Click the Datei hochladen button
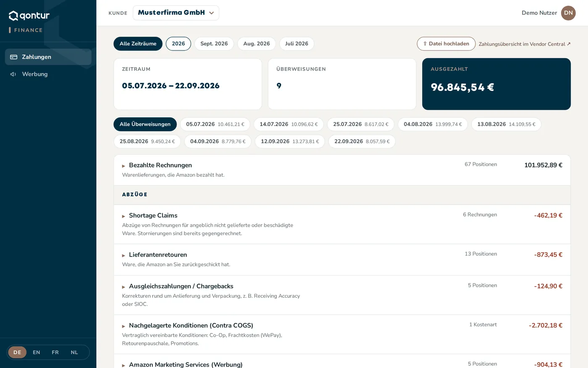This screenshot has height=368, width=588. 446,44
